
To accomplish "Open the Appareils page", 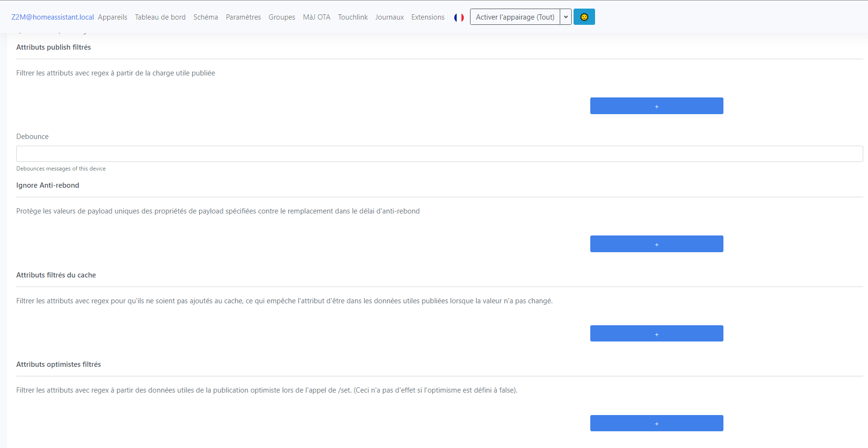I will [113, 17].
